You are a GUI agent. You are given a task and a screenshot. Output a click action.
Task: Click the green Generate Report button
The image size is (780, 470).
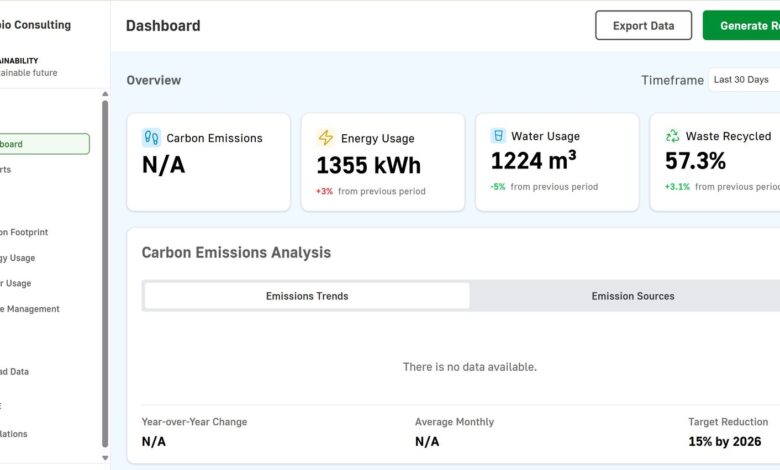[x=742, y=26]
